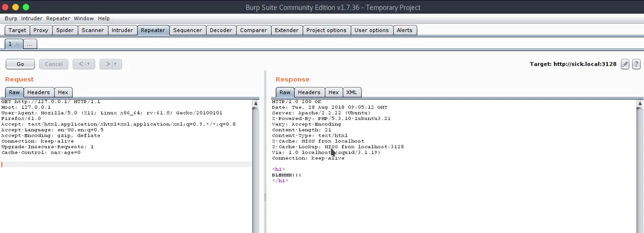Expand the back history dropdown arrow

point(89,64)
